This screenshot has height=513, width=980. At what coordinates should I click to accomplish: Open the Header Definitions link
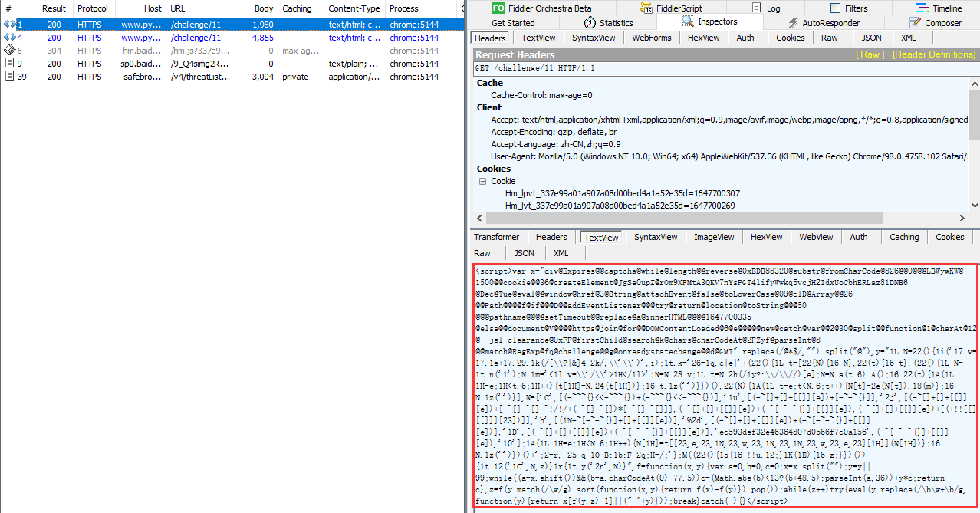pyautogui.click(x=933, y=54)
